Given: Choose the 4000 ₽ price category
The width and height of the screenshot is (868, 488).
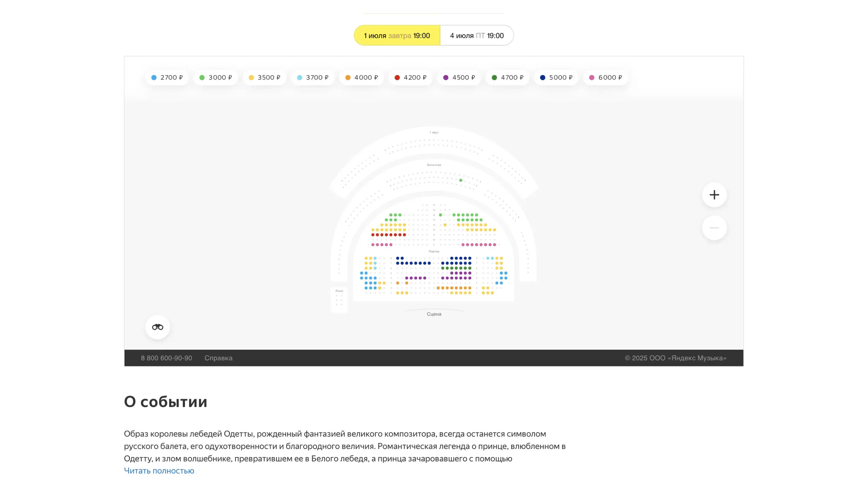Looking at the screenshot, I should tap(361, 77).
